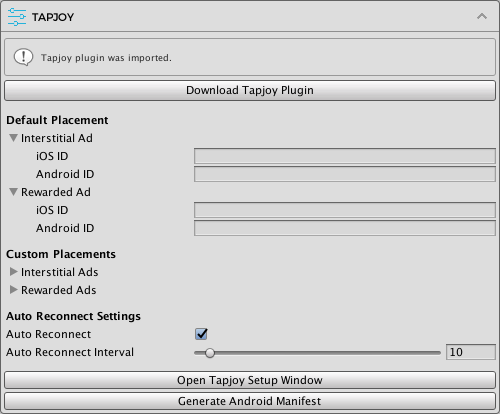500x414 pixels.
Task: Click Download Tapjoy Plugin button
Action: pyautogui.click(x=250, y=90)
